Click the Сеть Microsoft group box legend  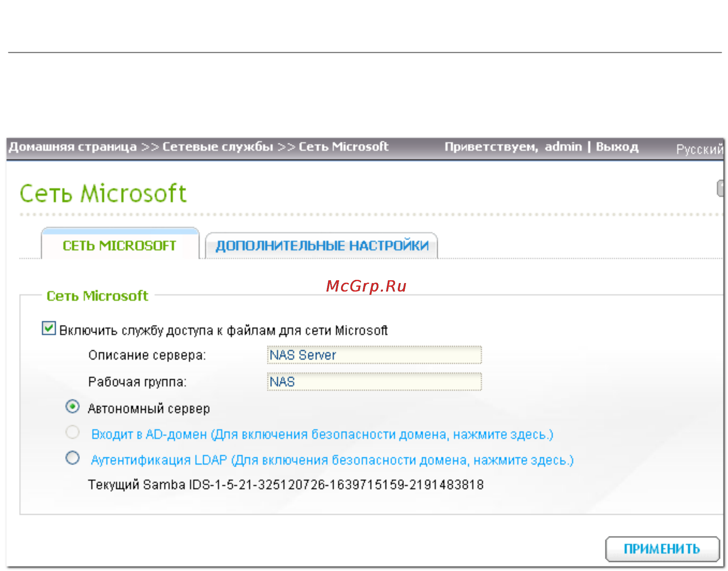97,296
